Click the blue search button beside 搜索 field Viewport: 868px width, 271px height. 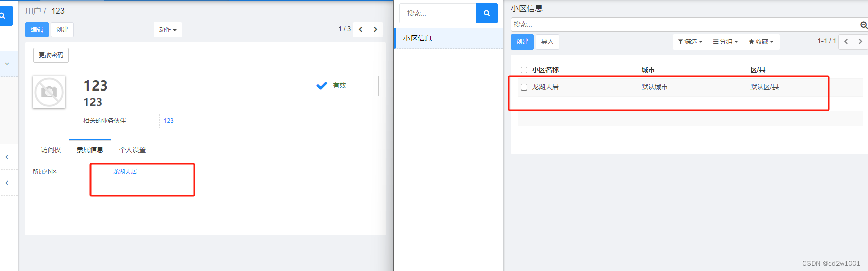coord(487,13)
